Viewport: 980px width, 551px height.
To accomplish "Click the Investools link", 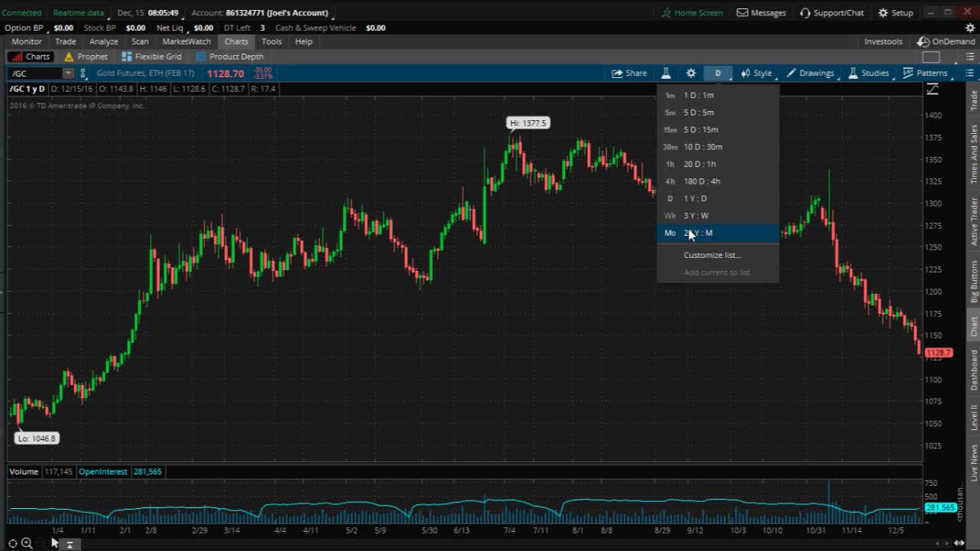I will (883, 41).
